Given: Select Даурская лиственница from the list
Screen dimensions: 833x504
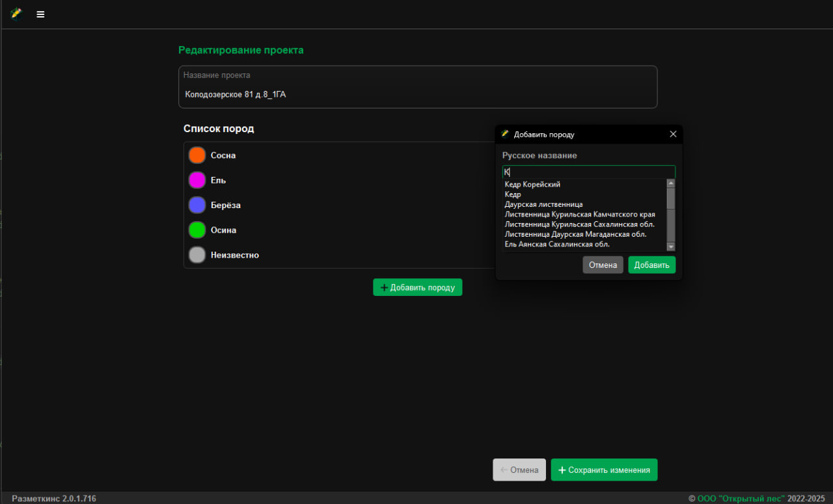Looking at the screenshot, I should click(x=543, y=204).
